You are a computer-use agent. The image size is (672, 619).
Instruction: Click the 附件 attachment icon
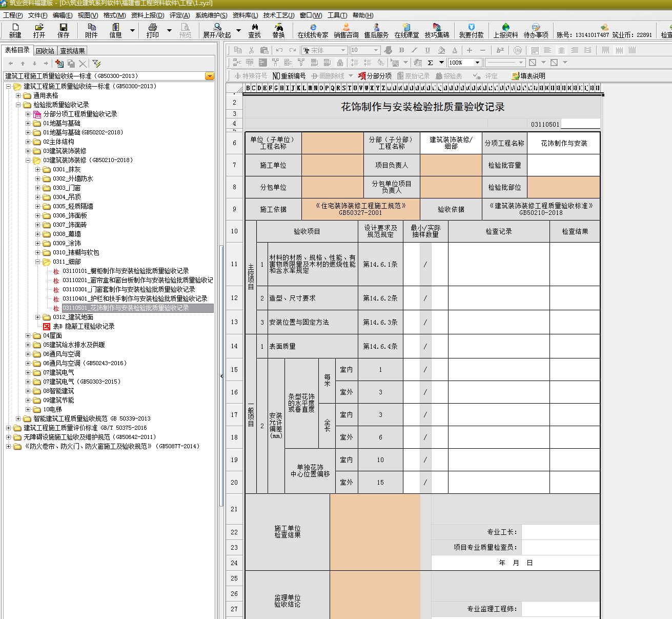91,31
